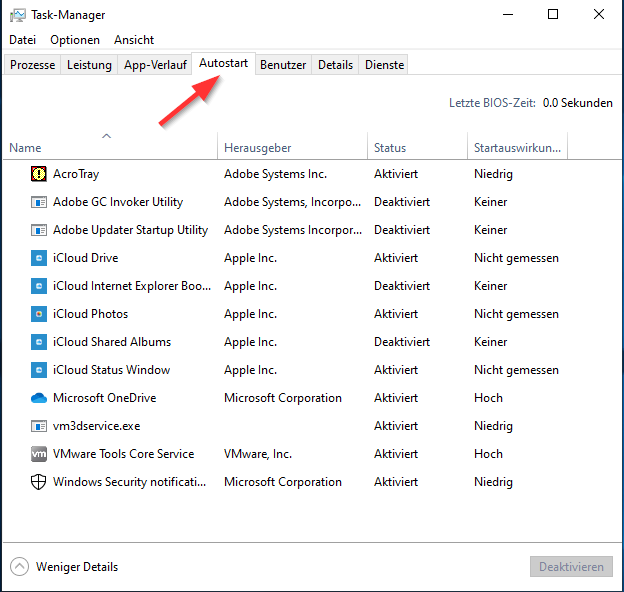Click the Microsoft OneDrive cloud icon

coord(39,398)
